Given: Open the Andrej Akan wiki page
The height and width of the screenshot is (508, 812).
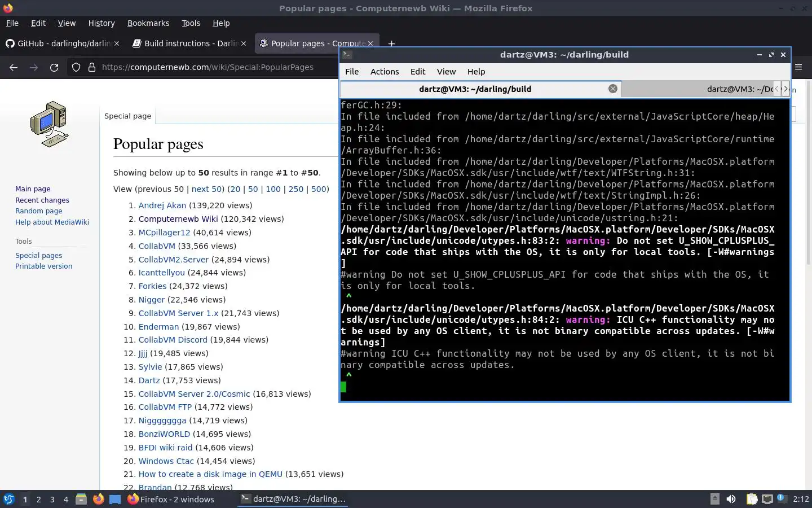Looking at the screenshot, I should 162,205.
